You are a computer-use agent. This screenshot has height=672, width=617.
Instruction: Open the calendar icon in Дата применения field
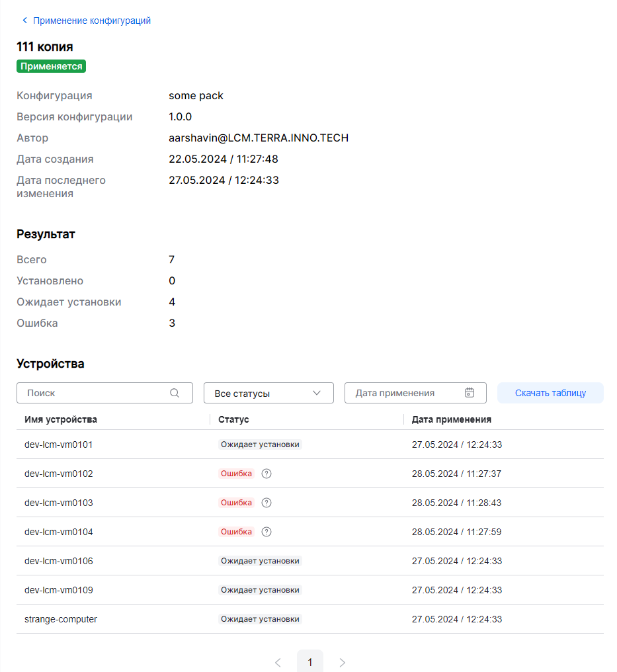(x=470, y=393)
